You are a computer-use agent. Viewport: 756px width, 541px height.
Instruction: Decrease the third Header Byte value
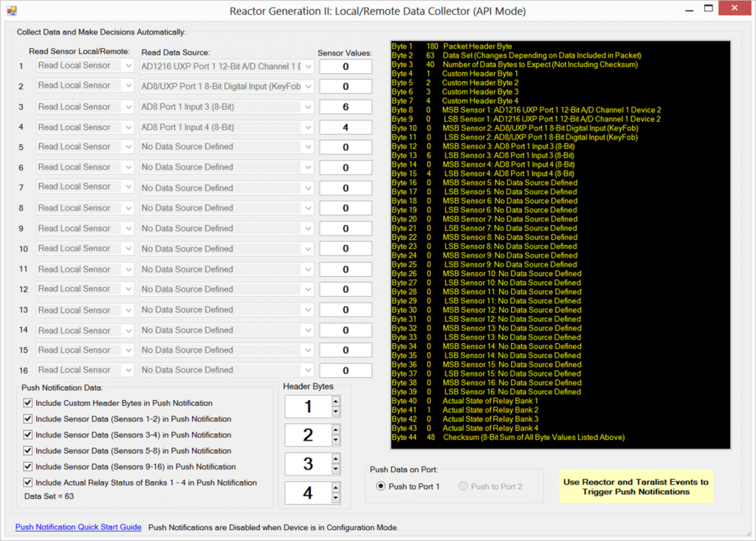pos(336,469)
